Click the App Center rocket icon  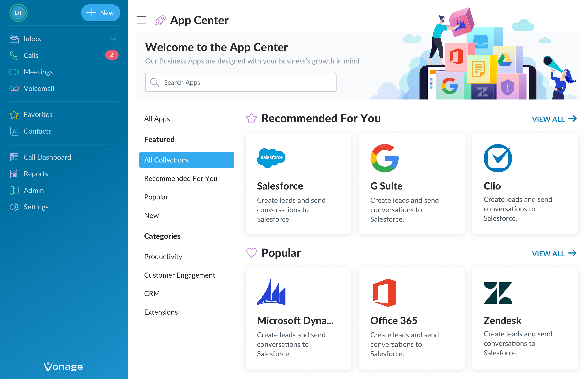[x=160, y=20]
